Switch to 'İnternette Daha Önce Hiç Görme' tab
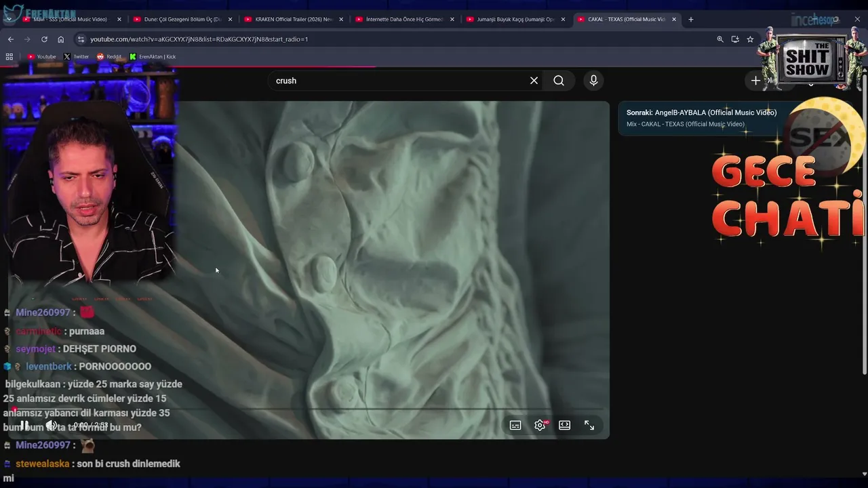Viewport: 868px width, 488px height. point(404,19)
